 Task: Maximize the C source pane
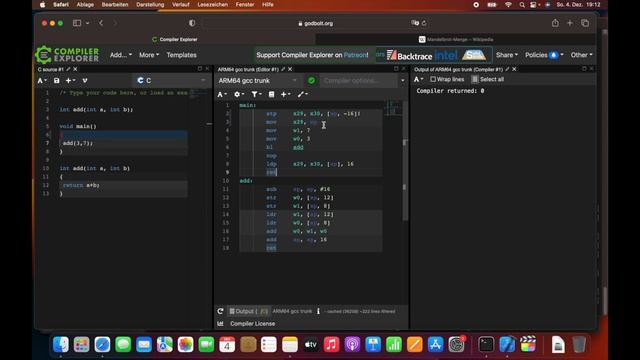pos(200,69)
